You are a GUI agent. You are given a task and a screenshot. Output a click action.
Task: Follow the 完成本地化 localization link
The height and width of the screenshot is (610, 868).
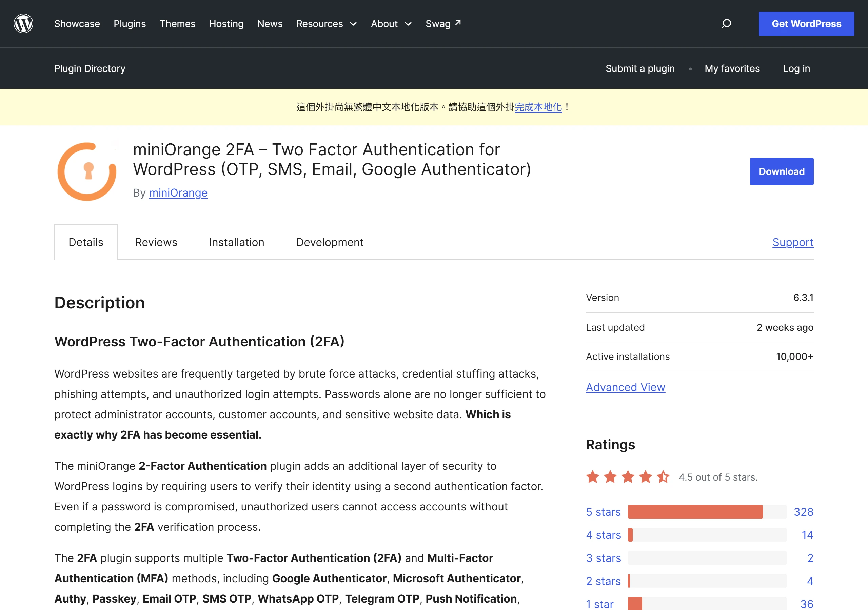pos(538,107)
